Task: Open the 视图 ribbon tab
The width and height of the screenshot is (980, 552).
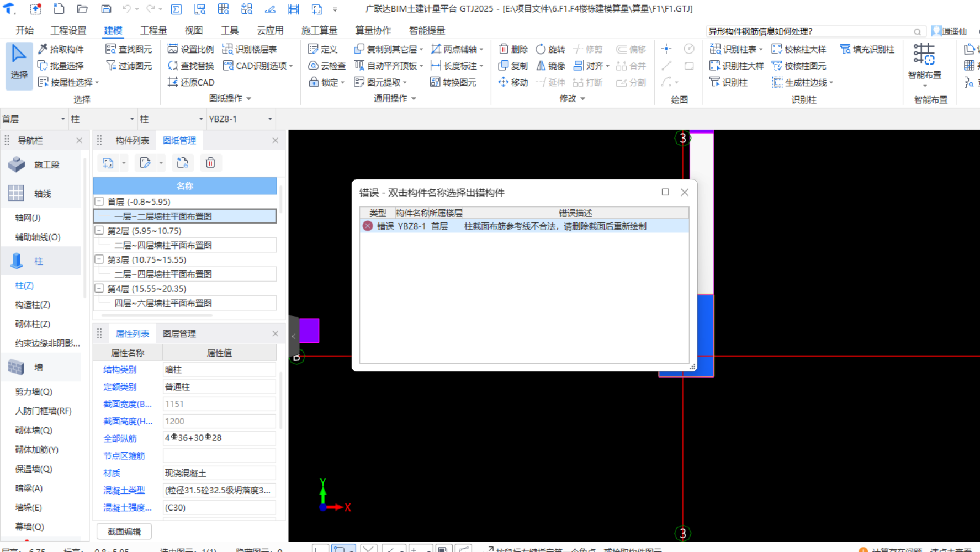Action: [x=194, y=30]
